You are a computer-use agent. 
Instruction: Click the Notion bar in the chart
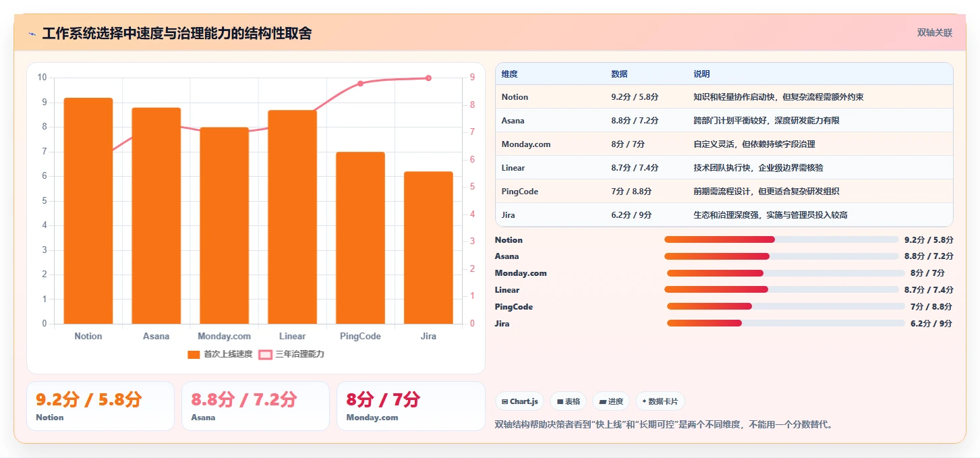point(88,210)
